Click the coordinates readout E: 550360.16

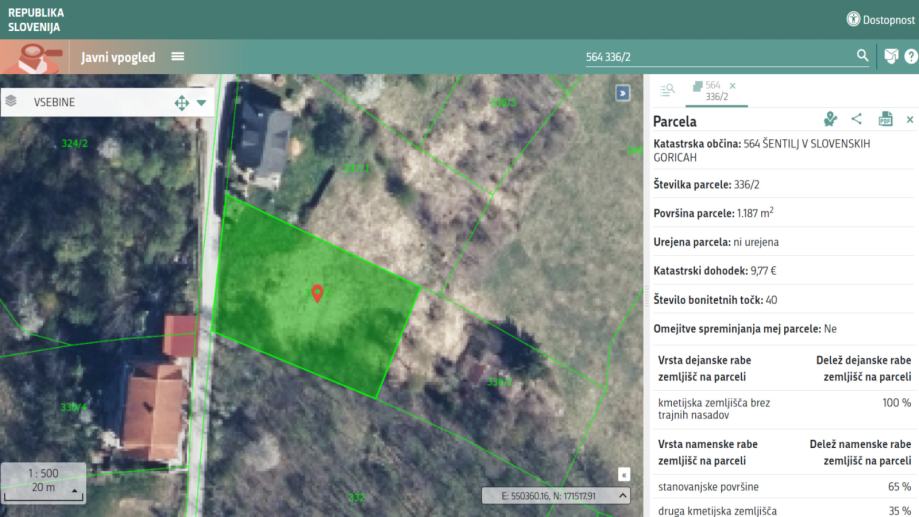pyautogui.click(x=548, y=496)
